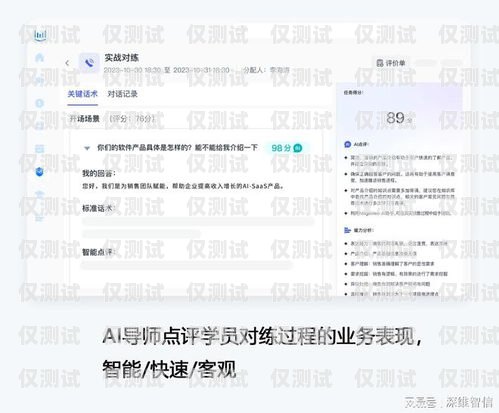Click the answer text starting 您好，我们是为销售团队赋能
This screenshot has width=499, height=413.
click(x=183, y=186)
